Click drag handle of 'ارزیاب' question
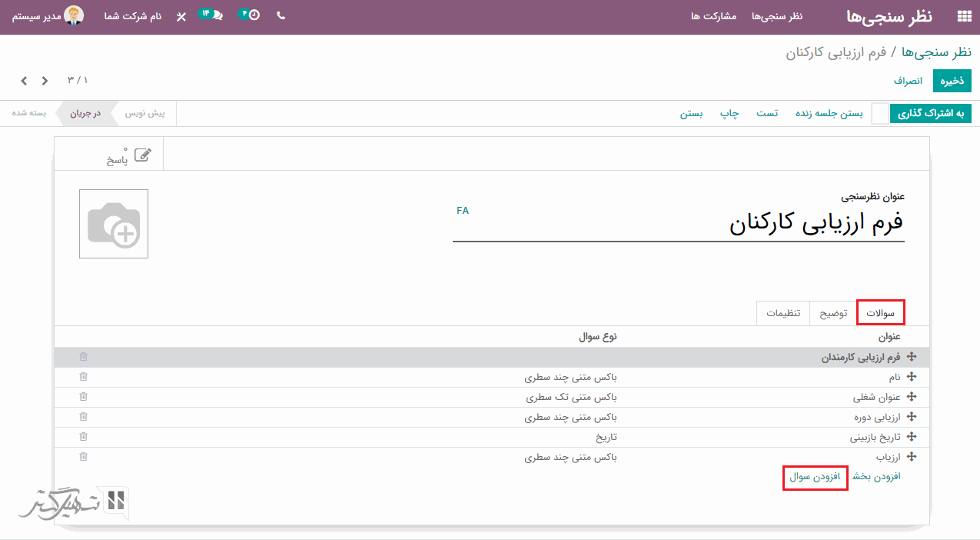Screen dimensions: 980x540 (912, 457)
